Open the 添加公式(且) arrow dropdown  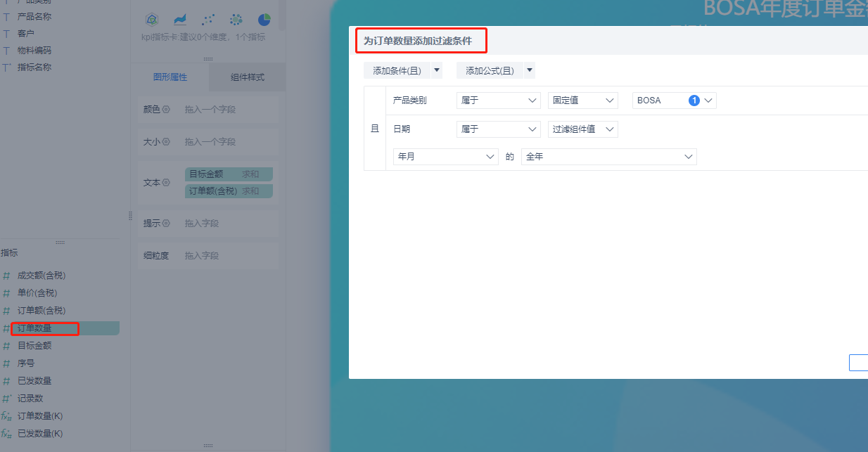tap(530, 70)
